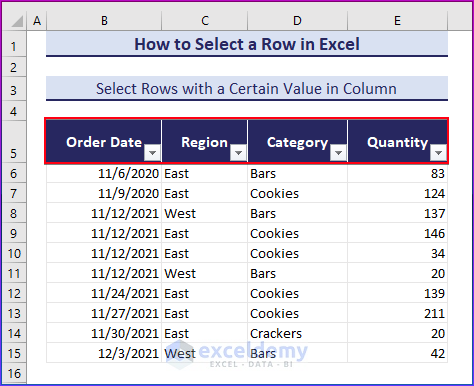Select the quantity 20 in row 14

click(x=397, y=333)
